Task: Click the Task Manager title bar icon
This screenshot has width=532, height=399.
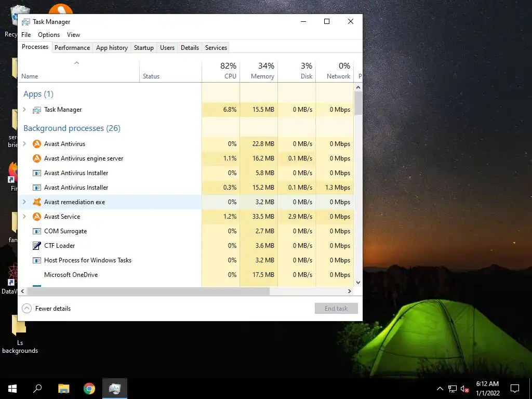Action: point(26,22)
